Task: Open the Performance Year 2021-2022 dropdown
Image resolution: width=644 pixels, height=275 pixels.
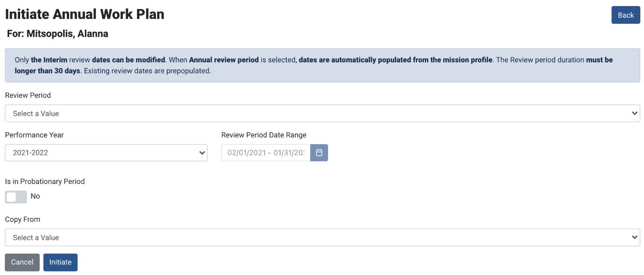Action: pyautogui.click(x=106, y=153)
